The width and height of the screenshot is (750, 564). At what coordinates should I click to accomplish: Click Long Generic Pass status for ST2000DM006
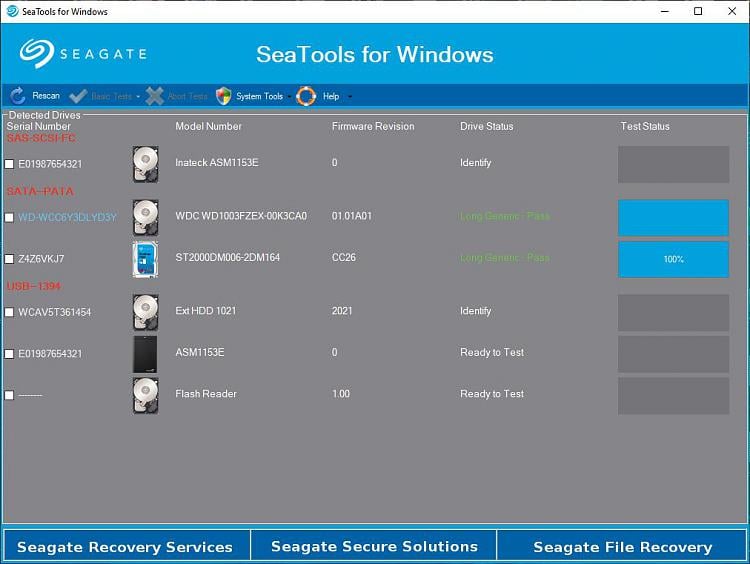(505, 258)
